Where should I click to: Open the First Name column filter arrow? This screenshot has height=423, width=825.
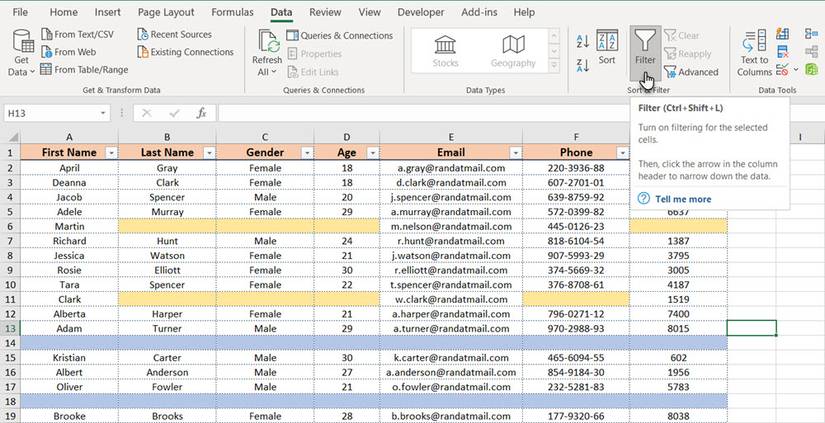tap(111, 153)
